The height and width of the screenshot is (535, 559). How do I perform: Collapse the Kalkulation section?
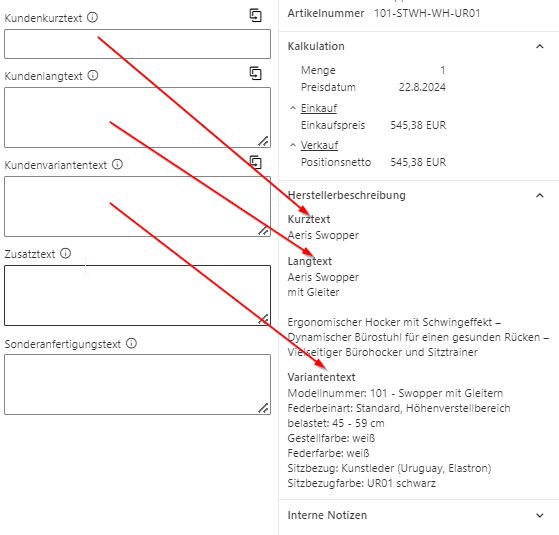tap(540, 46)
